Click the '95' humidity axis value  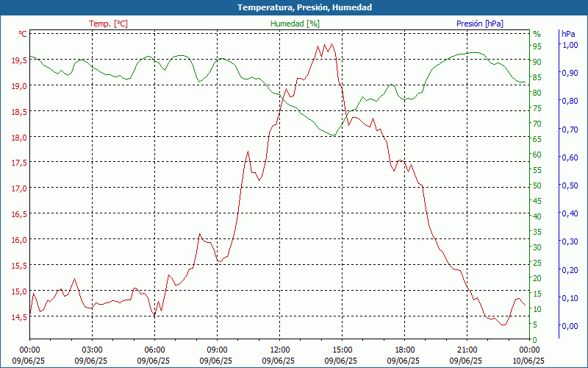pos(537,46)
